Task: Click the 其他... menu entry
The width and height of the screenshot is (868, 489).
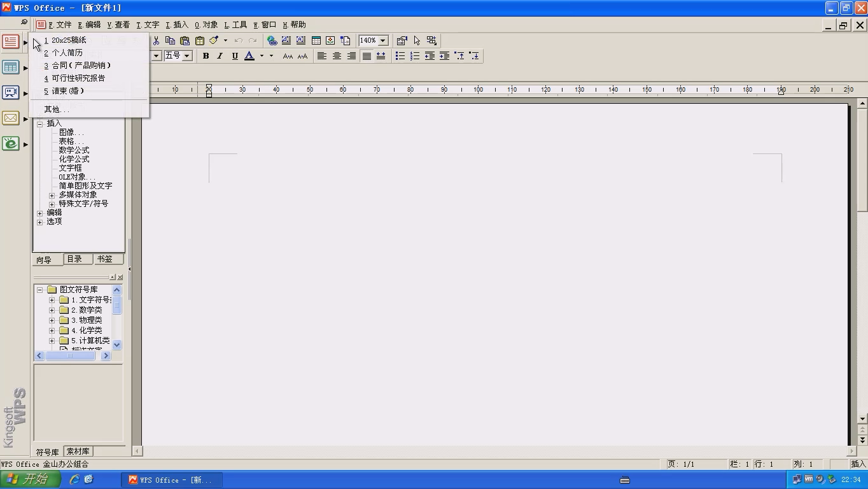Action: pos(57,110)
